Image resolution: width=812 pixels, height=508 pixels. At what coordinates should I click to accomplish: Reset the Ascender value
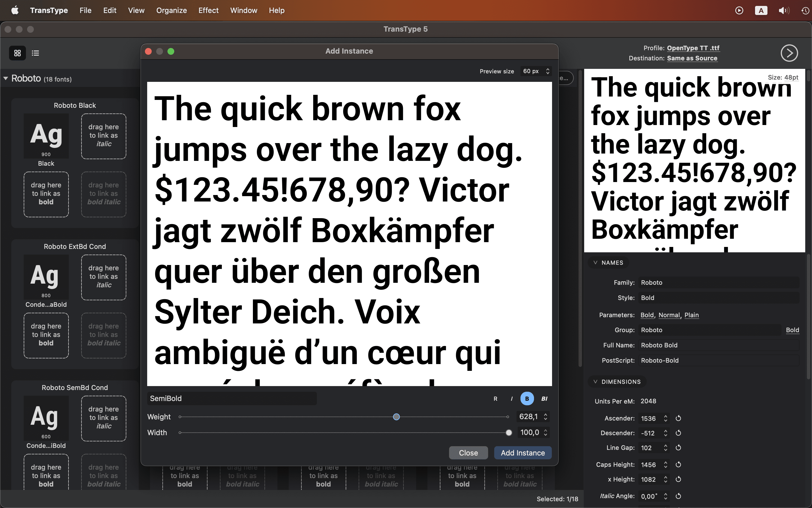click(678, 418)
